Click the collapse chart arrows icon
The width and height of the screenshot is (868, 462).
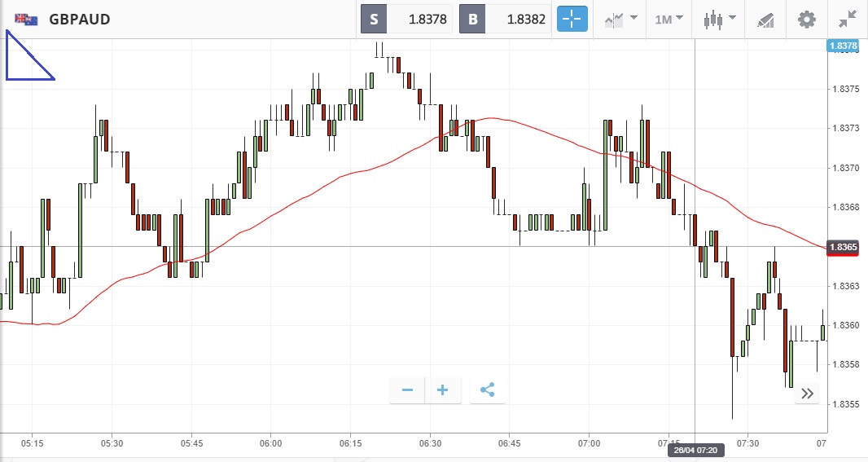point(848,19)
